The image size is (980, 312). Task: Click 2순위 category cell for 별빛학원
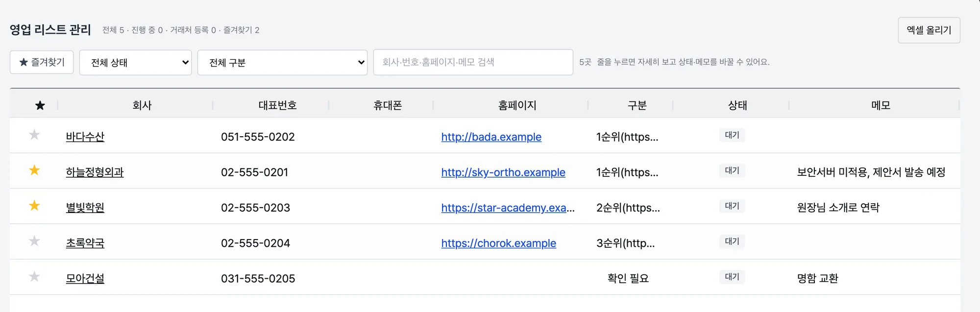tap(628, 208)
